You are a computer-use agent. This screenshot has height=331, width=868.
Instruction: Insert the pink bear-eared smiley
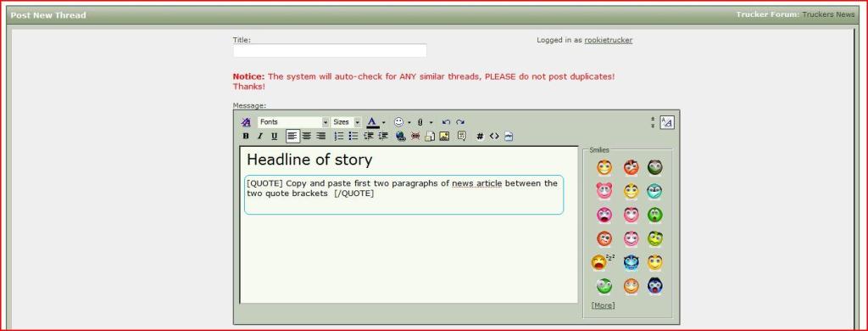coord(604,191)
